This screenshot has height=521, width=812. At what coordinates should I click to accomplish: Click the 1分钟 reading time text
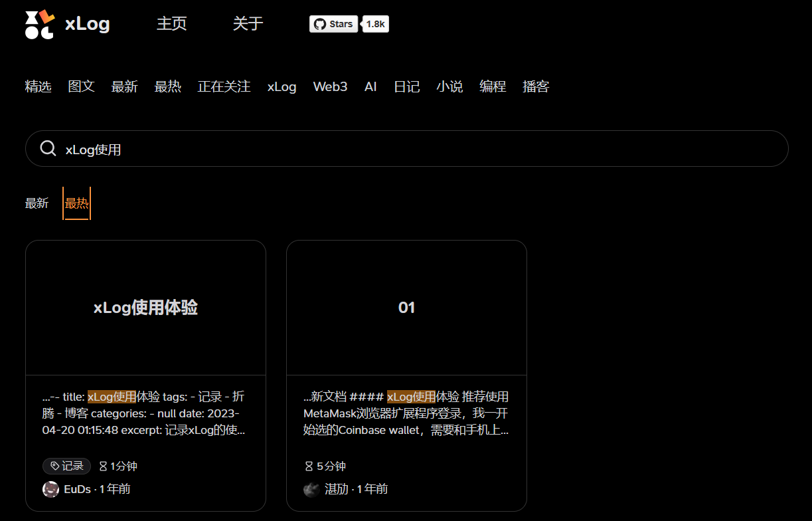[123, 467]
